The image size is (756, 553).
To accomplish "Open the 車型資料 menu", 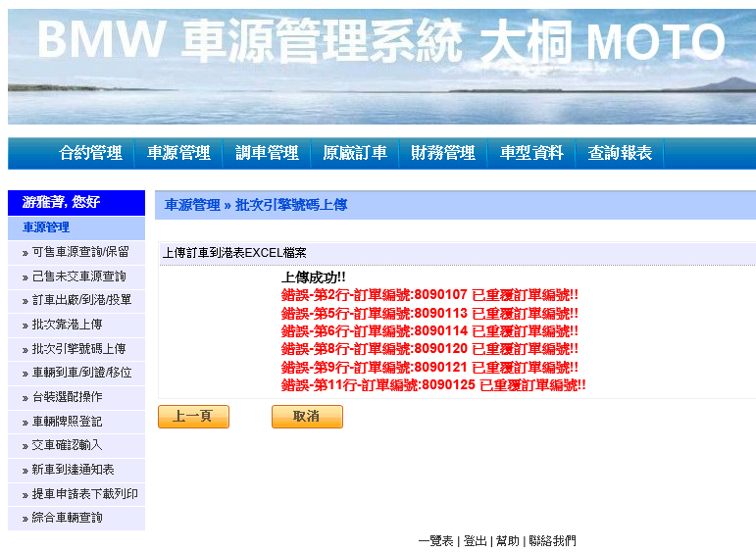I will 531,153.
